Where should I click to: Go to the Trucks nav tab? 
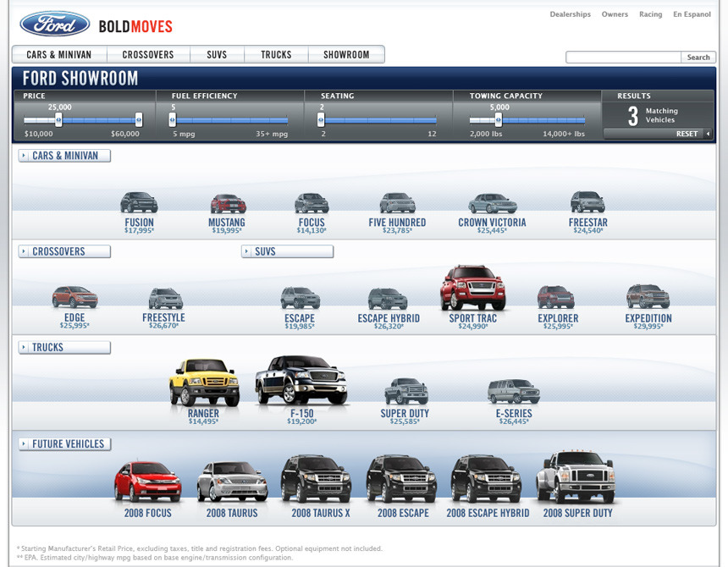tap(276, 54)
